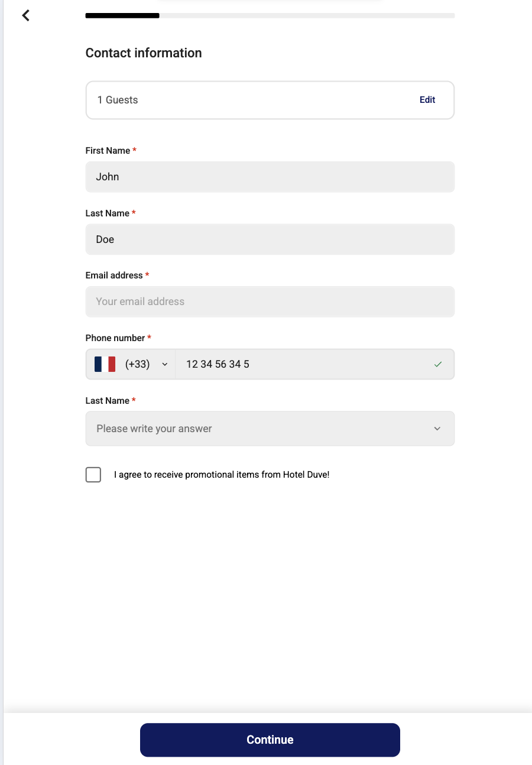Go back using the arrow icon
The height and width of the screenshot is (765, 532).
pos(26,15)
